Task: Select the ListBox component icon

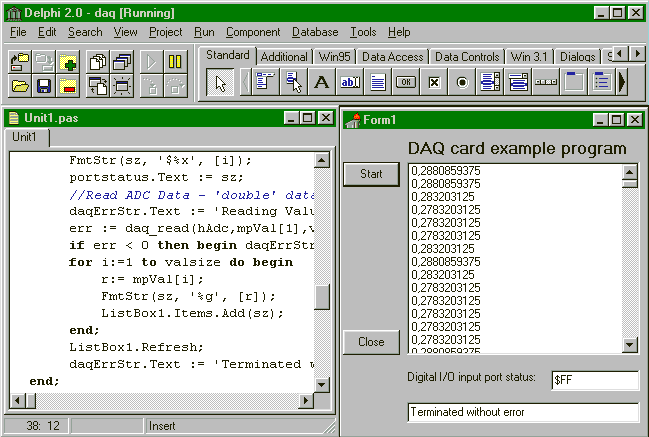Action: pyautogui.click(x=490, y=82)
